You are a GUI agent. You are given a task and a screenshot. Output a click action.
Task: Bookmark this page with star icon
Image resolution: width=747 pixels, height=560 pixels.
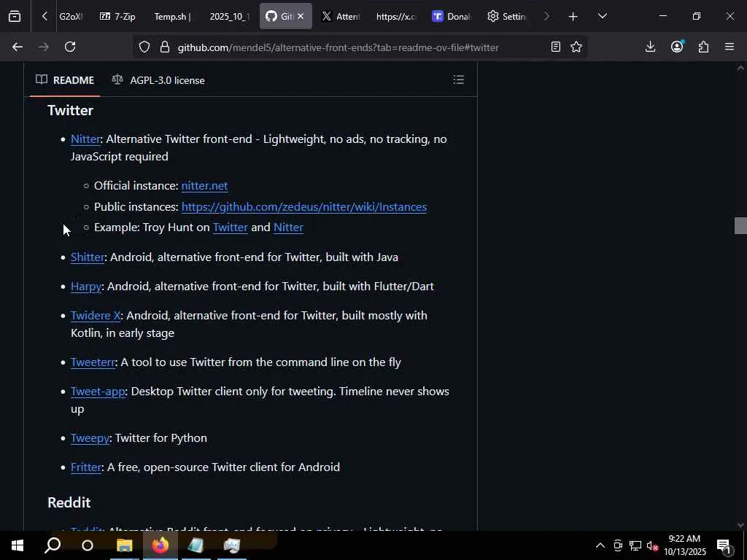pyautogui.click(x=576, y=47)
